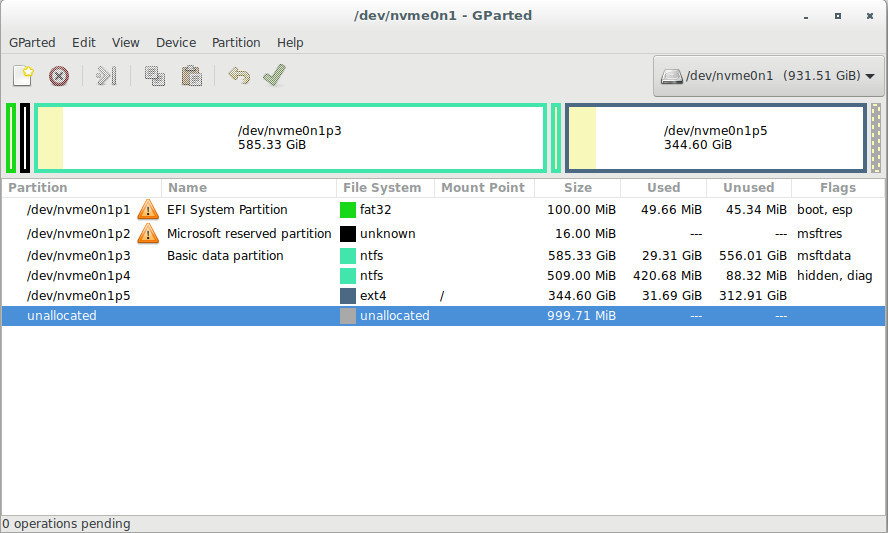
Task: Click the EFI System Partition name
Action: pyautogui.click(x=227, y=210)
